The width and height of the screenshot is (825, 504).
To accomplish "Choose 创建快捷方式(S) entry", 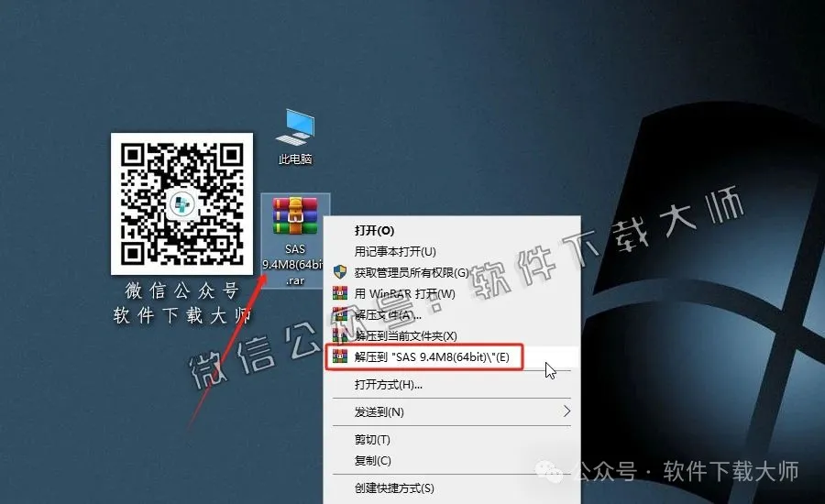I will coord(452,488).
